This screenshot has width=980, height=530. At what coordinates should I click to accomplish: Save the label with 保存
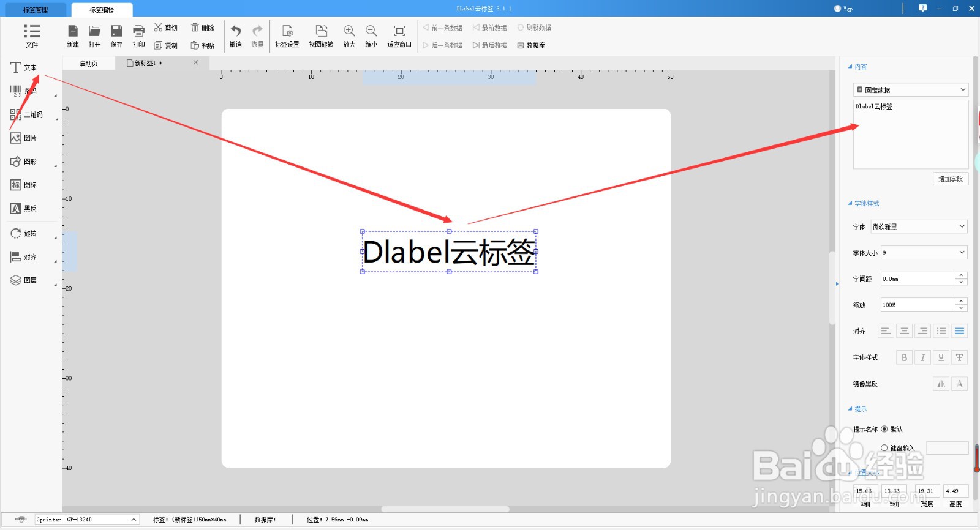pyautogui.click(x=116, y=36)
